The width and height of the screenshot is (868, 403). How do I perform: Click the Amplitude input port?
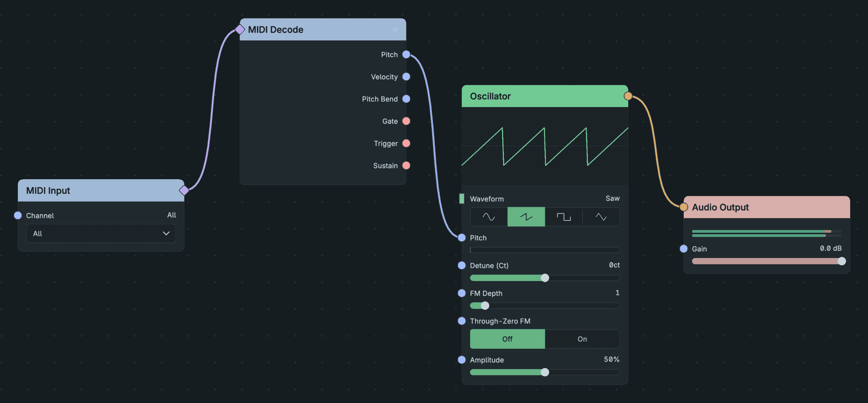(x=461, y=360)
